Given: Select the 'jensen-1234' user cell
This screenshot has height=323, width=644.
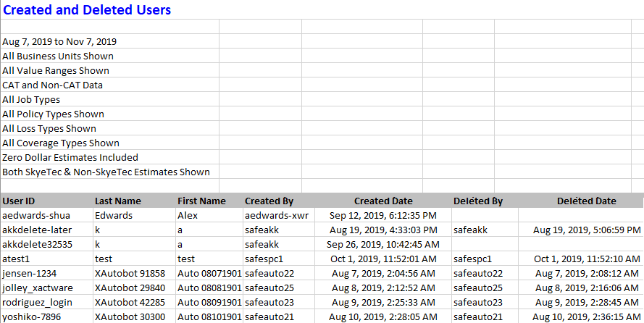Looking at the screenshot, I should coord(29,273).
